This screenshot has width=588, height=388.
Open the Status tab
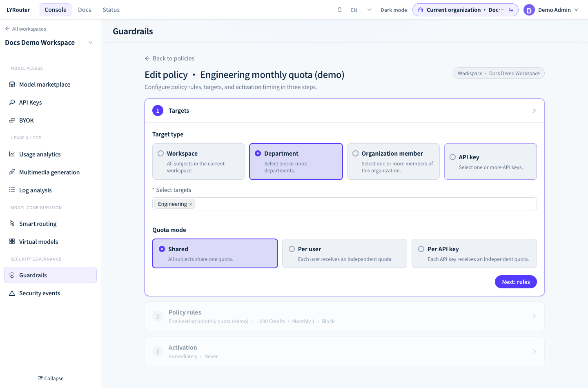(111, 10)
